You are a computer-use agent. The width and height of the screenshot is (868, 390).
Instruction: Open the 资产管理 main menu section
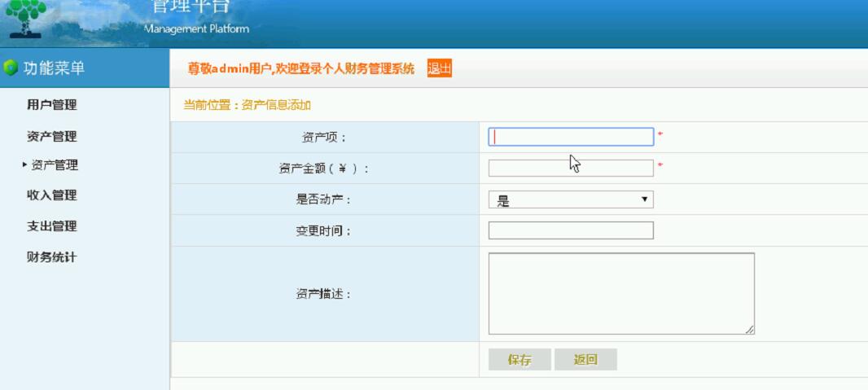(x=52, y=136)
